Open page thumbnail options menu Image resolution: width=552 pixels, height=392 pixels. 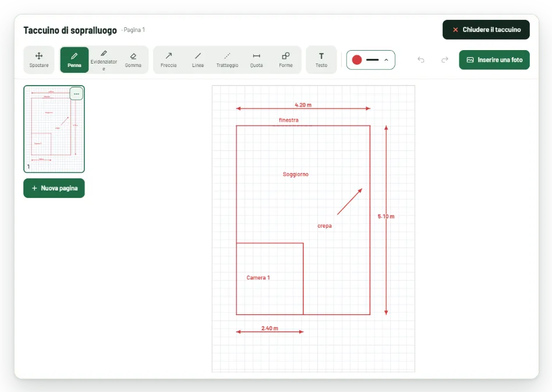76,94
